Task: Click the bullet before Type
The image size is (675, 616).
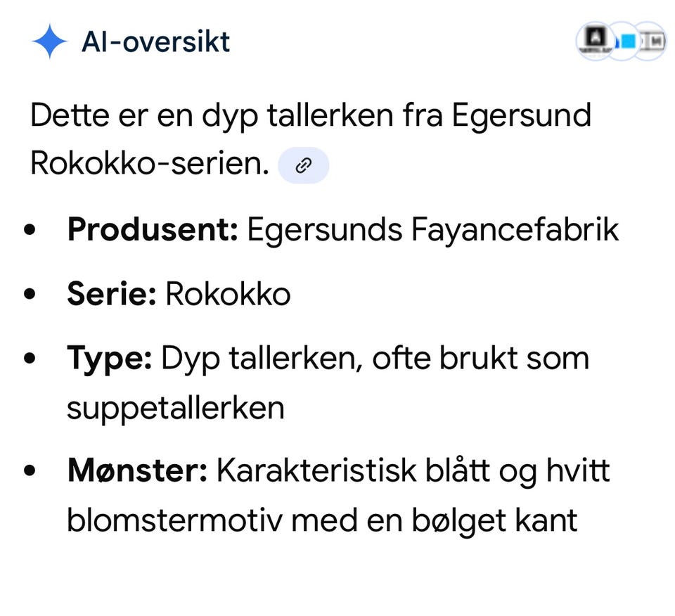Action: coord(30,358)
